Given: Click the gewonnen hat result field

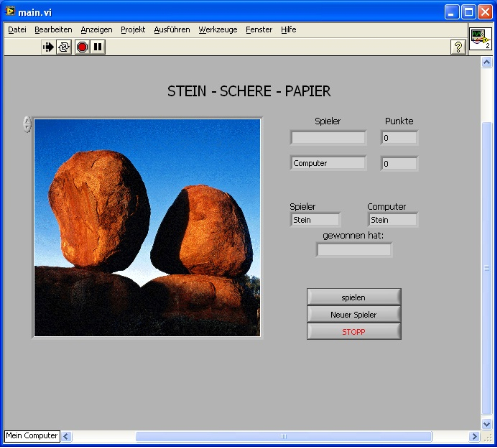Looking at the screenshot, I should point(354,250).
